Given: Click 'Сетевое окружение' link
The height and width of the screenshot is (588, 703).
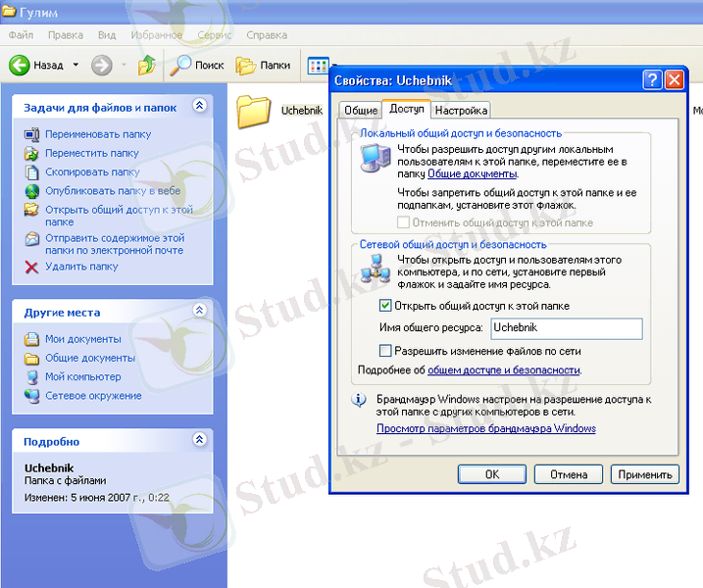Looking at the screenshot, I should point(93,396).
